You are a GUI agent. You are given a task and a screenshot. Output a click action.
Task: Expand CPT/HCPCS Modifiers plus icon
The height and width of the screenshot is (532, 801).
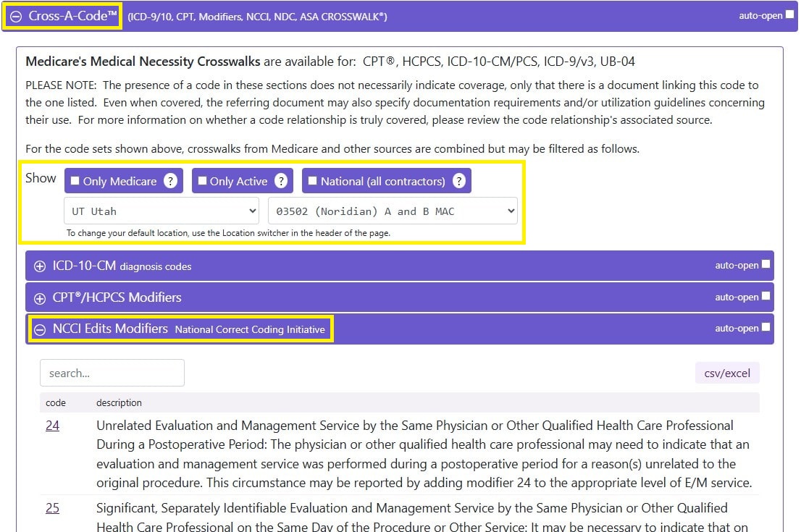tap(39, 298)
